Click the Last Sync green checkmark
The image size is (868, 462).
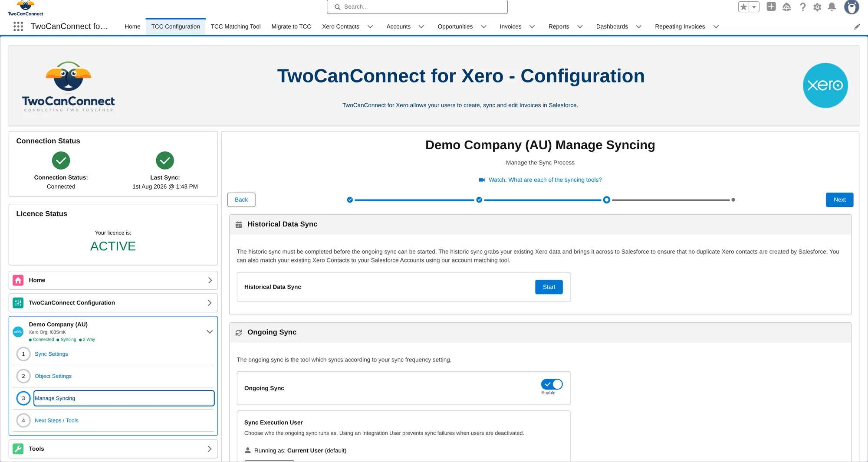click(165, 161)
